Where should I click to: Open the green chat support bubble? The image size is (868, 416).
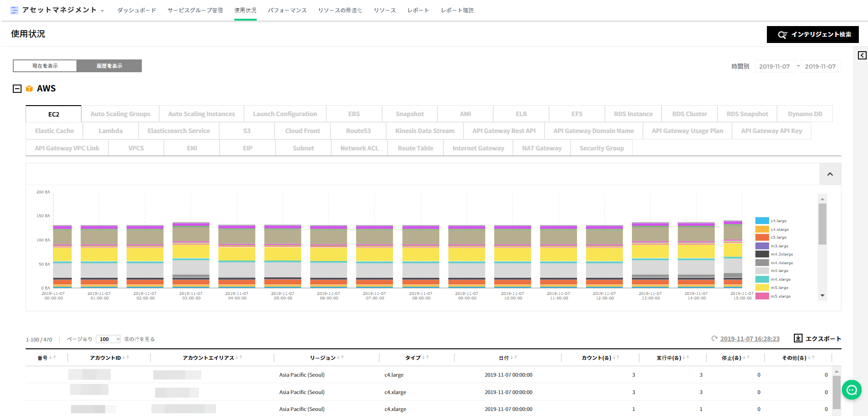coord(852,390)
